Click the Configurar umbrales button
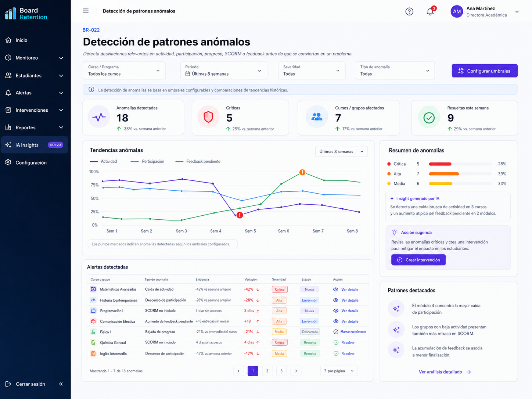Screen dimensions: 532x399 click(485, 71)
